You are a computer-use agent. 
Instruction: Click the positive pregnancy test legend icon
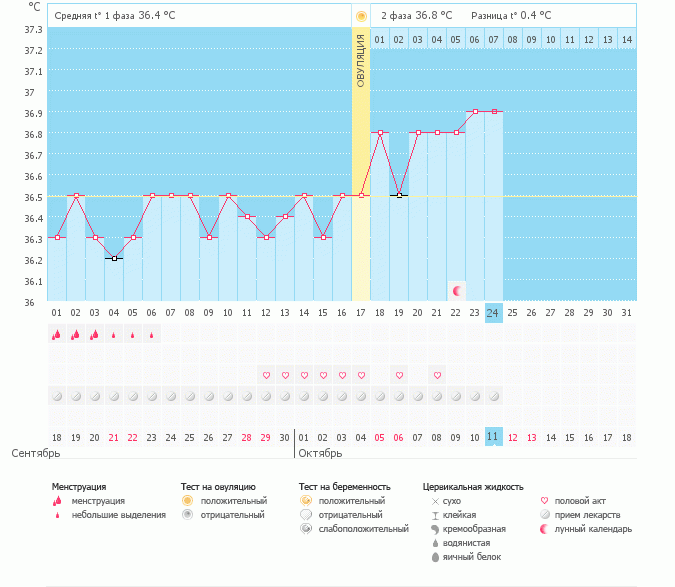pyautogui.click(x=306, y=500)
